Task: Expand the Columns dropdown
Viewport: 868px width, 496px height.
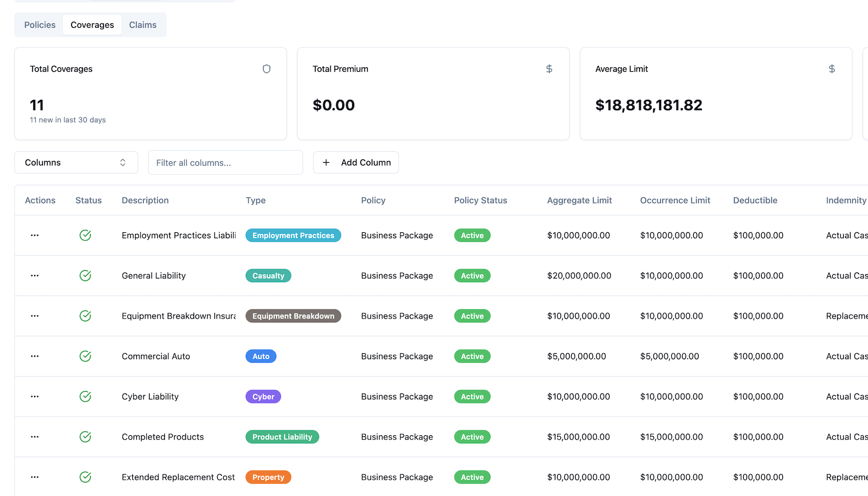Action: point(76,163)
